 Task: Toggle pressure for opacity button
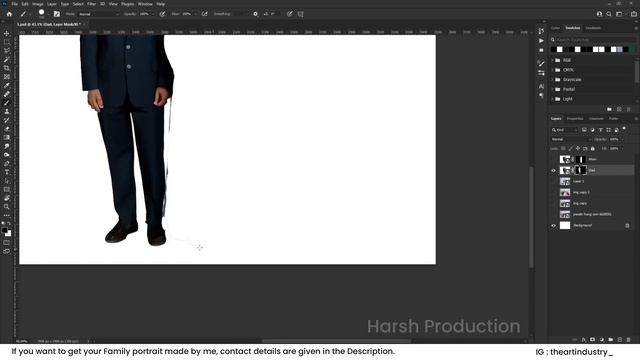pyautogui.click(x=162, y=14)
